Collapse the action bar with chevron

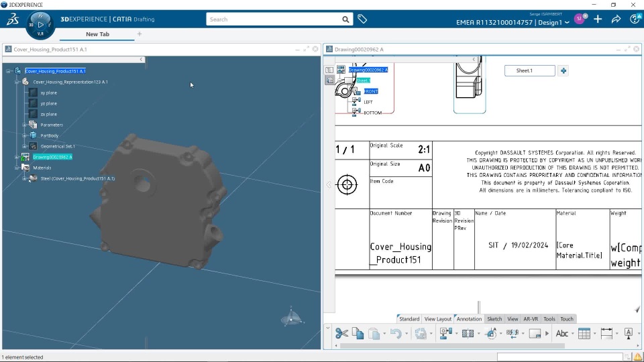pyautogui.click(x=328, y=328)
